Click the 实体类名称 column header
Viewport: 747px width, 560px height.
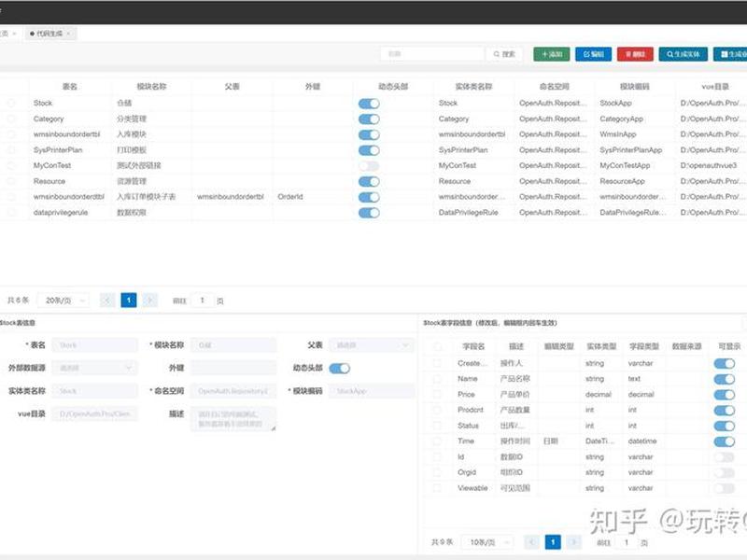(473, 86)
